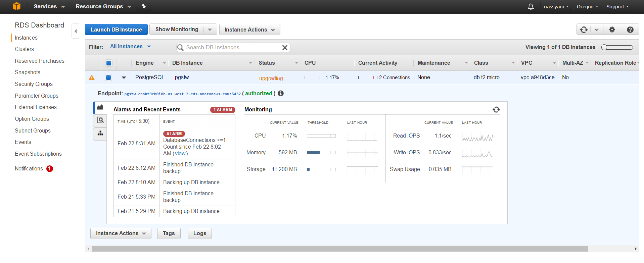Viewport: 644px width, 263px height.
Task: Select the monitoring chart view icon
Action: click(100, 107)
